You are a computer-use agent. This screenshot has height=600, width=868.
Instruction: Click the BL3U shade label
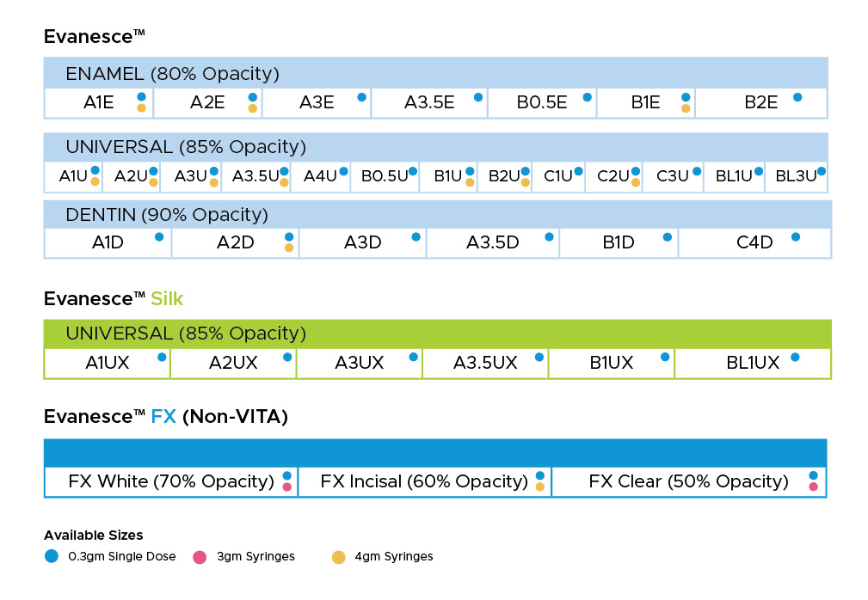click(x=796, y=176)
